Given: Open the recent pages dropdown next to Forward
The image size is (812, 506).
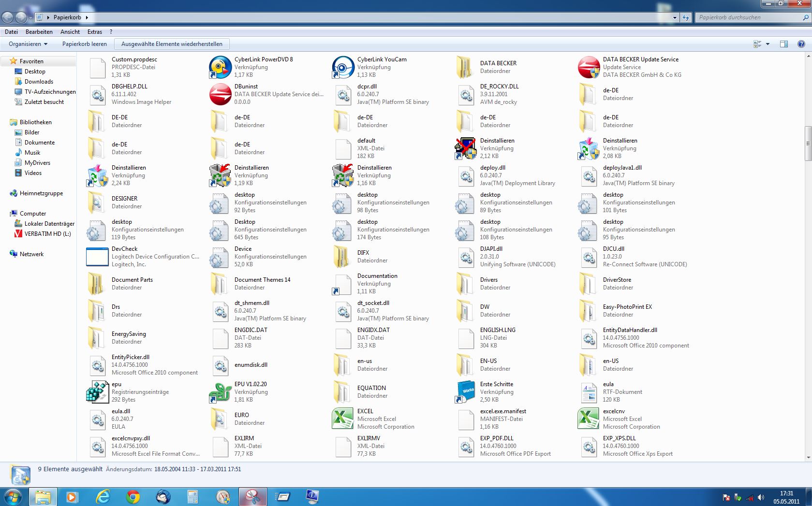Looking at the screenshot, I should [x=30, y=18].
